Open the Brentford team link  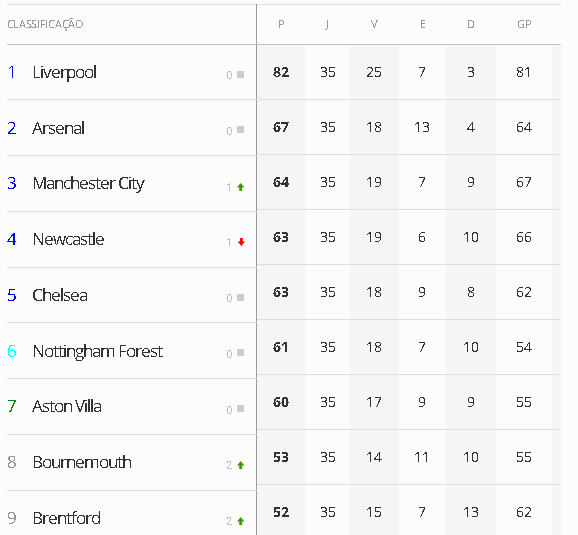tap(67, 518)
